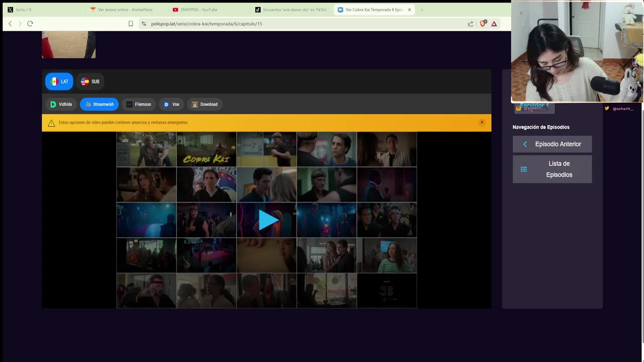The width and height of the screenshot is (644, 362).
Task: Select LAT audio language option
Action: point(59,81)
